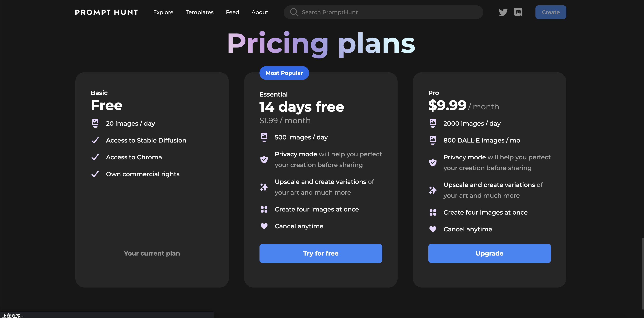
Task: Open the Feed page
Action: (232, 12)
